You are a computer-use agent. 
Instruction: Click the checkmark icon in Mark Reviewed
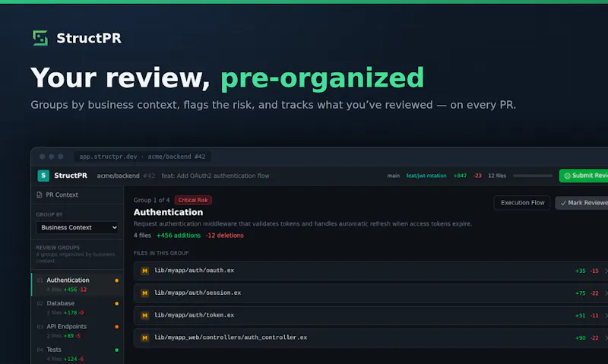point(563,203)
